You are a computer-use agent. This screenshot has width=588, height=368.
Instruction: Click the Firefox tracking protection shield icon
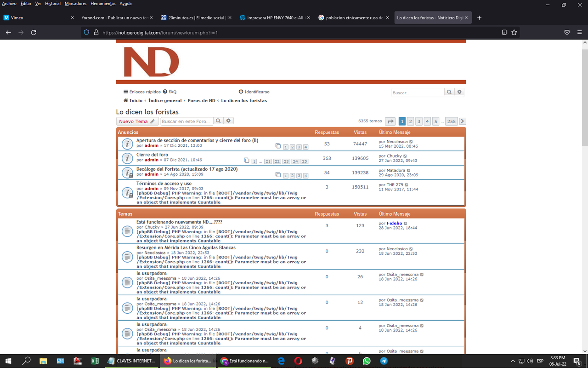[x=86, y=33]
